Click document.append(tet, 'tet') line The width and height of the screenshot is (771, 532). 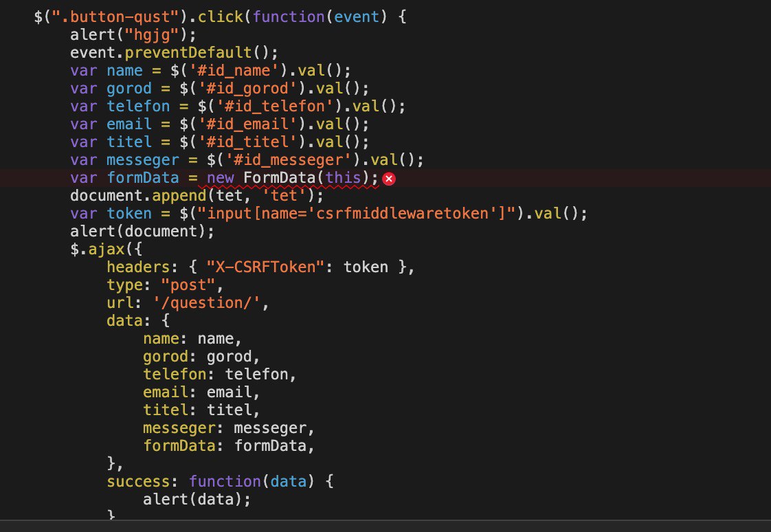click(197, 196)
